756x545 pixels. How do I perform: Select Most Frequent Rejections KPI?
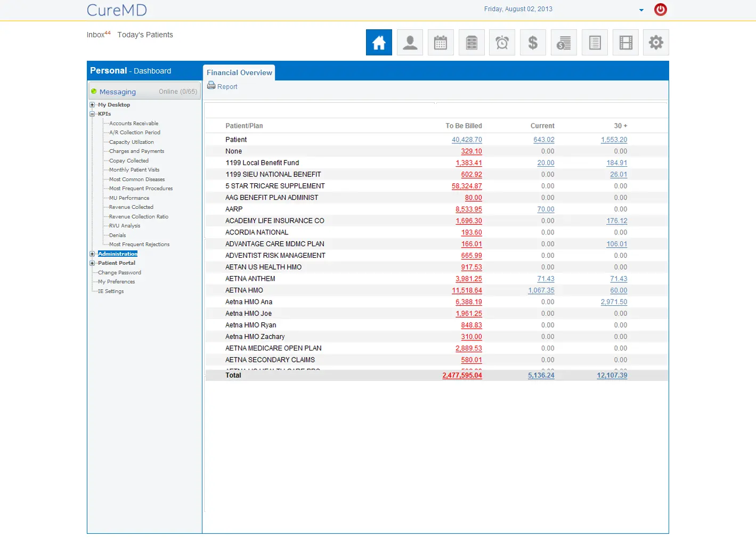click(140, 245)
